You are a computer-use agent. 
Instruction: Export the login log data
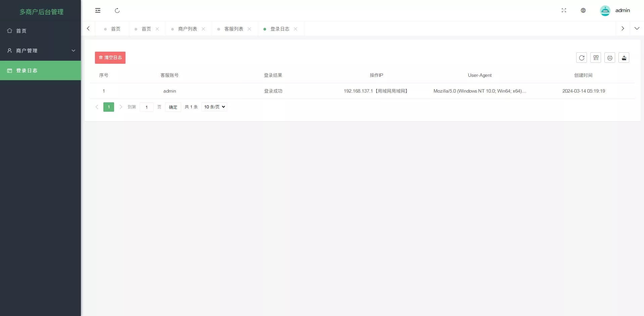[624, 57]
